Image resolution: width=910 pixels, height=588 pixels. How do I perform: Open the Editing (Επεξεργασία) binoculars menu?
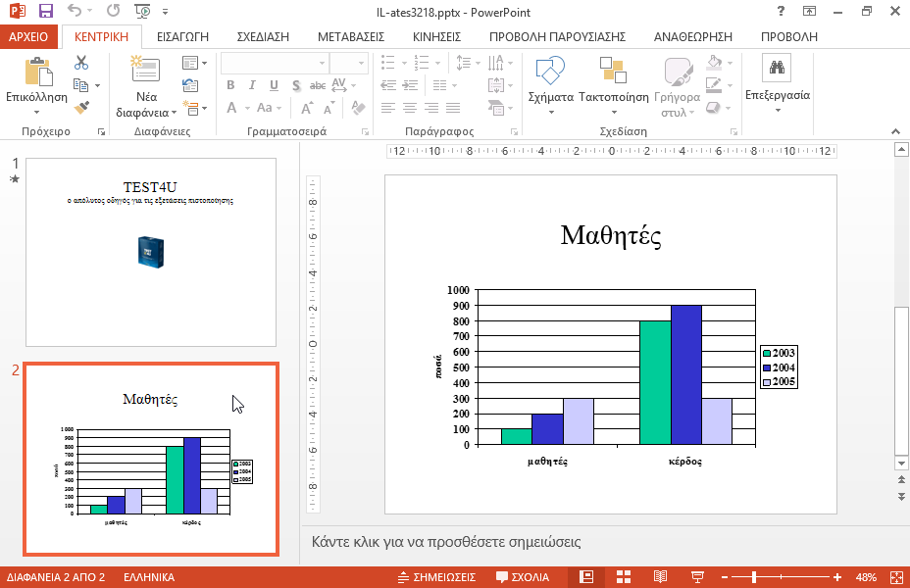coord(777,83)
